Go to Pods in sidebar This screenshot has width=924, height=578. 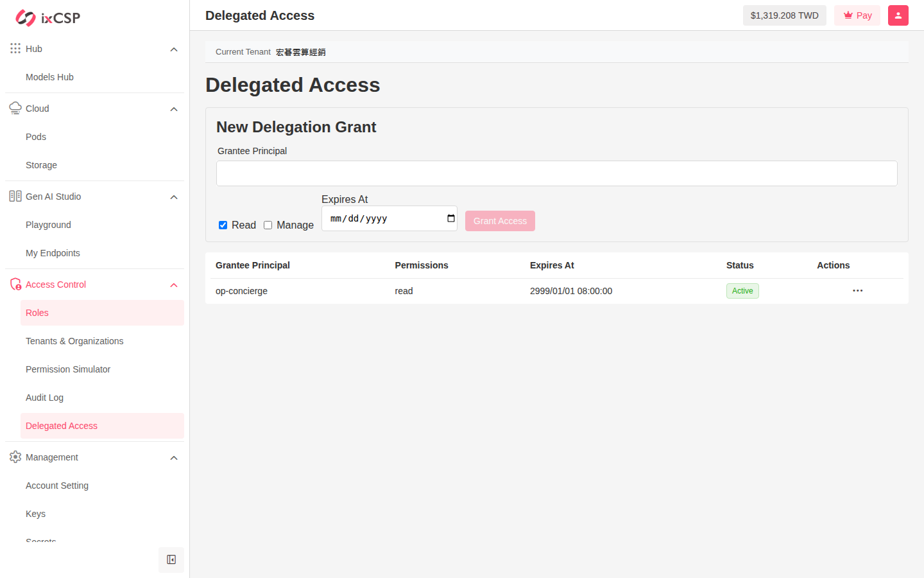pyautogui.click(x=102, y=137)
